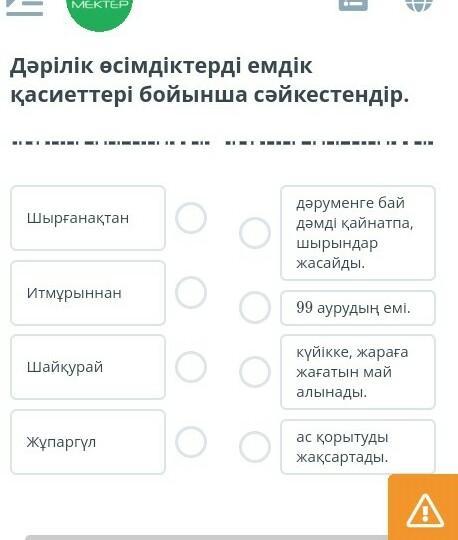Open the globe language icon
This screenshot has width=458, height=540.
pos(419,5)
